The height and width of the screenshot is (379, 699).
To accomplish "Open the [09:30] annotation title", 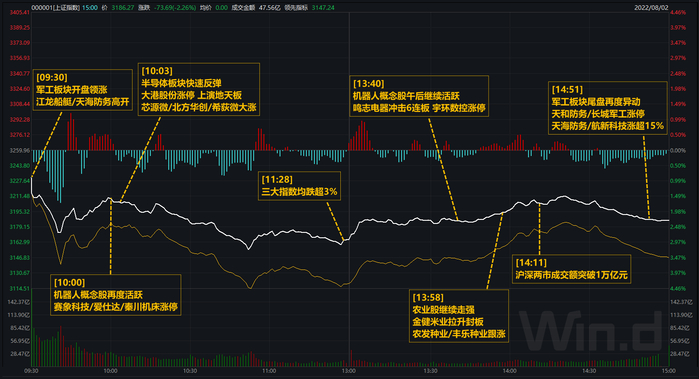I will pos(52,78).
